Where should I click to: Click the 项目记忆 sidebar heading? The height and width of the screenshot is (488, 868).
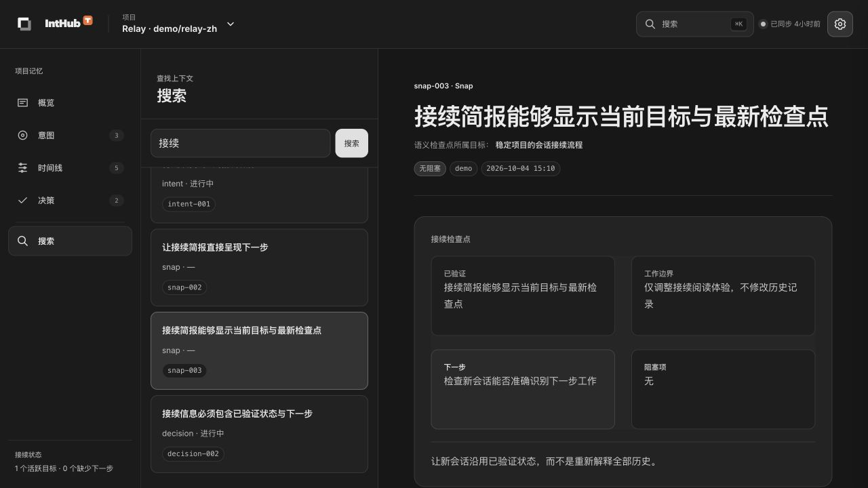coord(29,71)
